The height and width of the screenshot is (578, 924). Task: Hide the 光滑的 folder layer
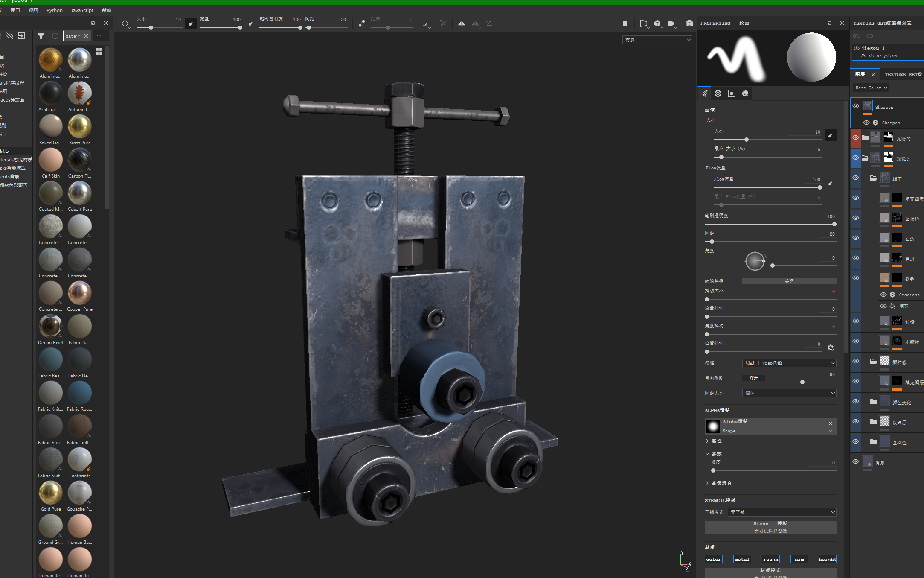856,137
